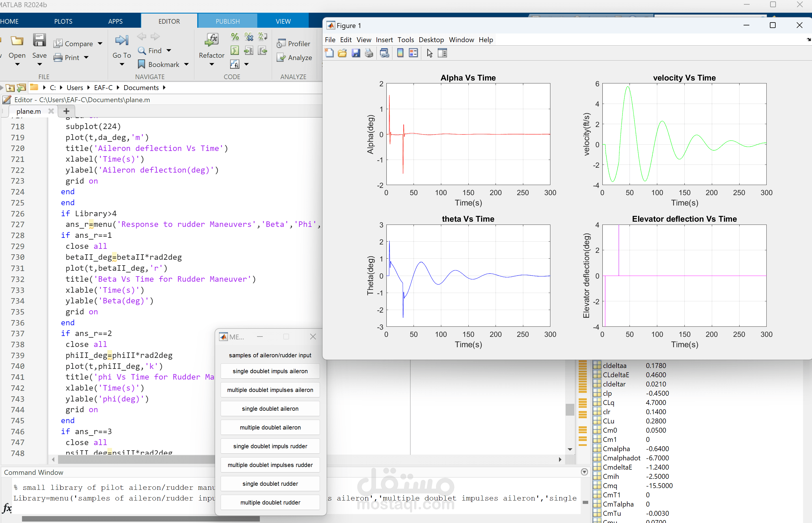Viewport: 812px width, 523px height.
Task: Click 'multiple doublet impulses aileron' button
Action: tap(270, 390)
